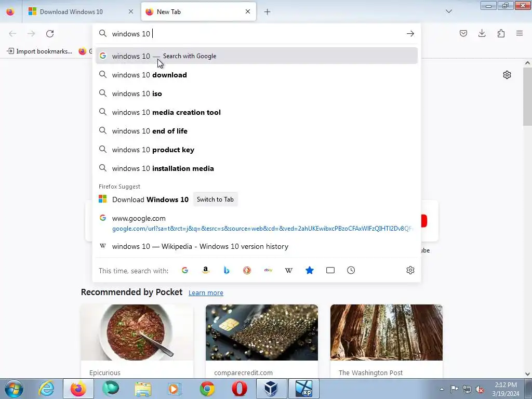Search this time with Google icon

tap(185, 270)
